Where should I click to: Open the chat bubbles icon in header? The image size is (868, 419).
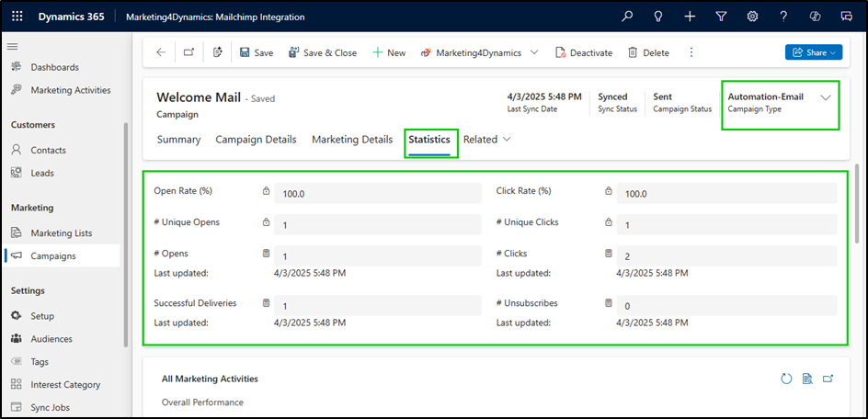846,17
